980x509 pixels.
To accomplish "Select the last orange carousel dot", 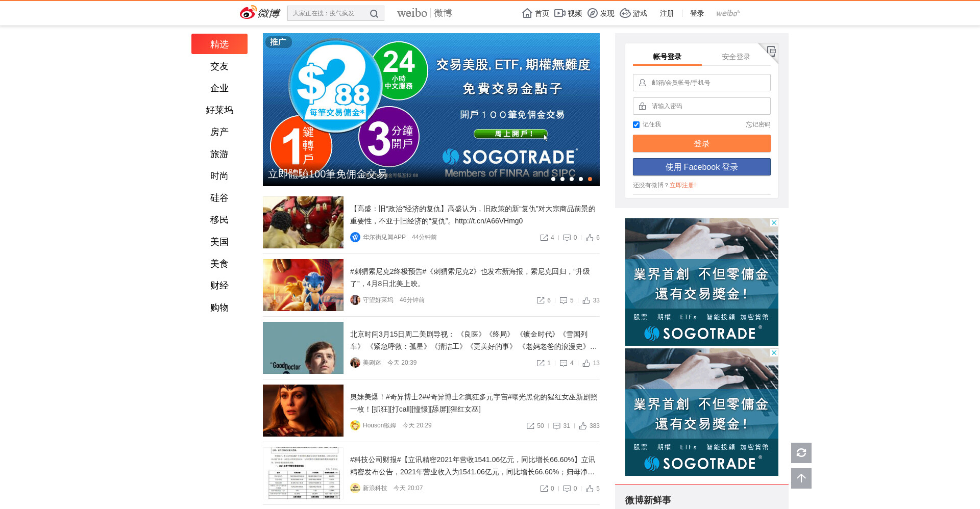I will [x=590, y=179].
